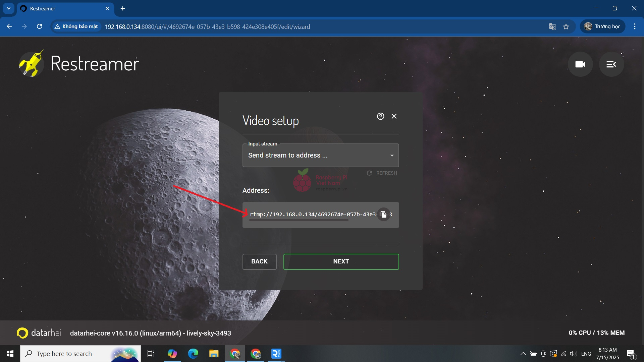The image size is (644, 362).
Task: Click the REFRESH button
Action: [x=382, y=173]
